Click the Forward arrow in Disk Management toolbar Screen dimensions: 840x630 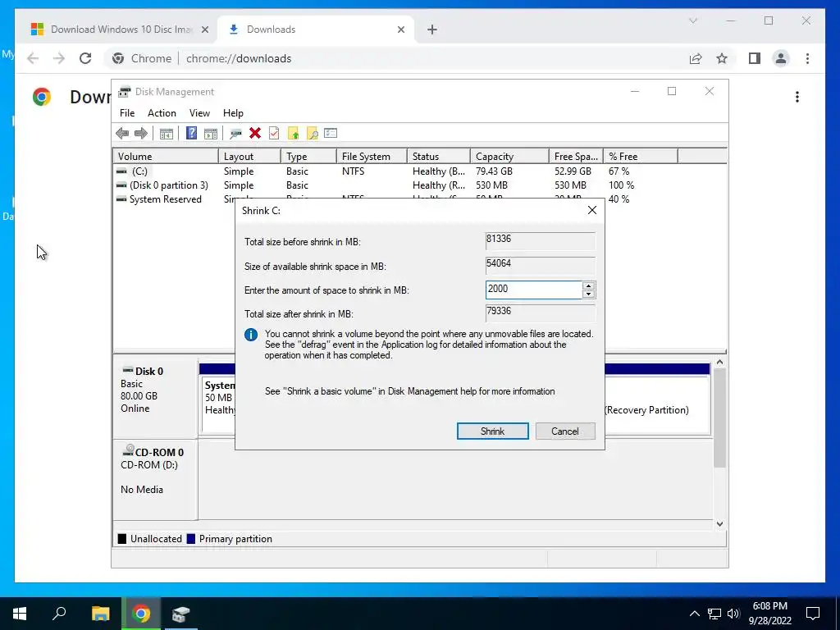tap(141, 134)
